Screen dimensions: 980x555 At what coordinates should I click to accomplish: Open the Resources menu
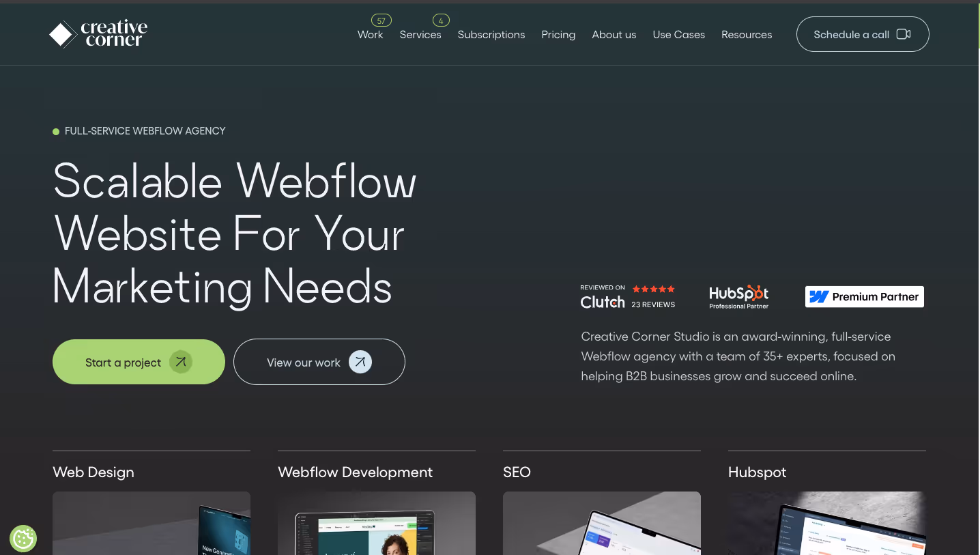(x=747, y=35)
